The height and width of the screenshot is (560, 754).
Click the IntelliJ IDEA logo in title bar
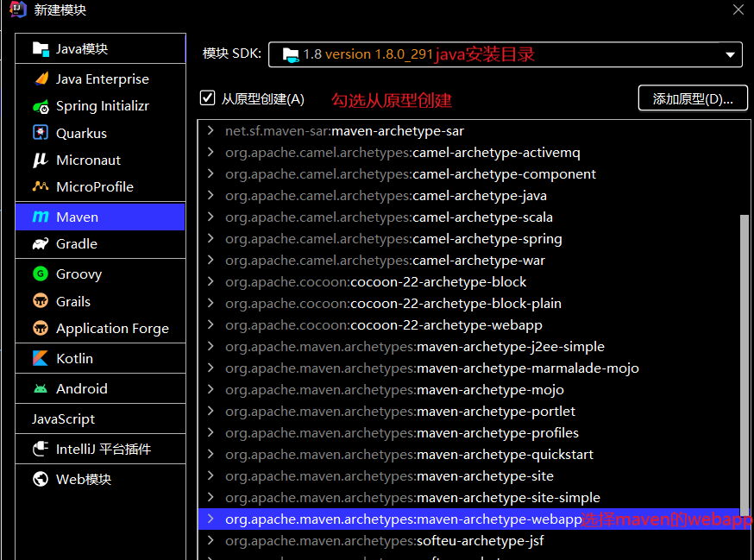coord(18,9)
